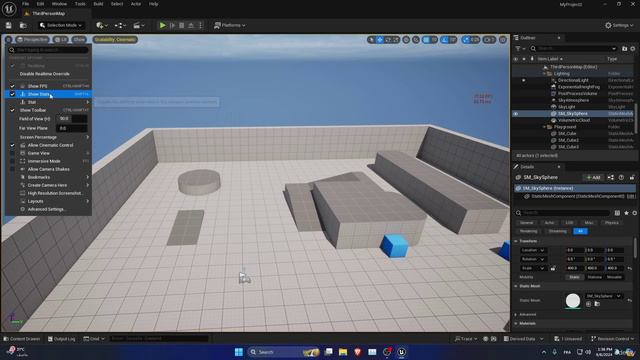Open the Platforms dropdown

(230, 25)
